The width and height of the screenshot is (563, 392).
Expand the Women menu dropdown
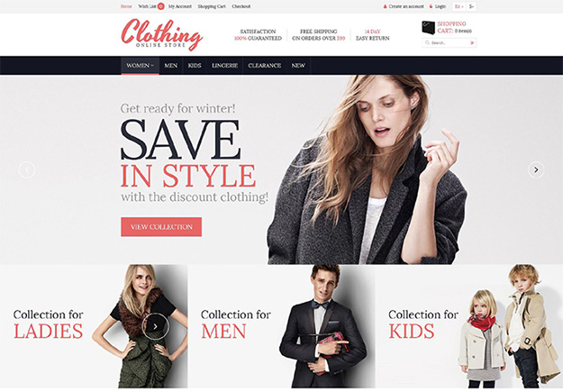[x=140, y=66]
